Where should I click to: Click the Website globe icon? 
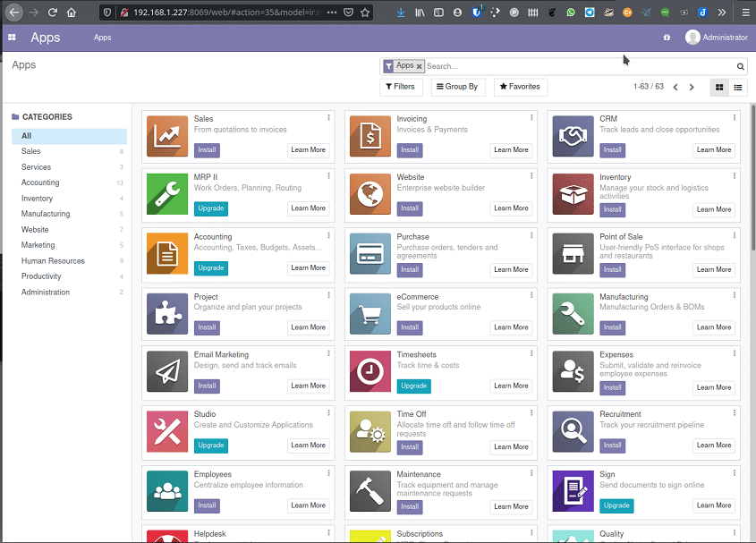click(x=370, y=194)
